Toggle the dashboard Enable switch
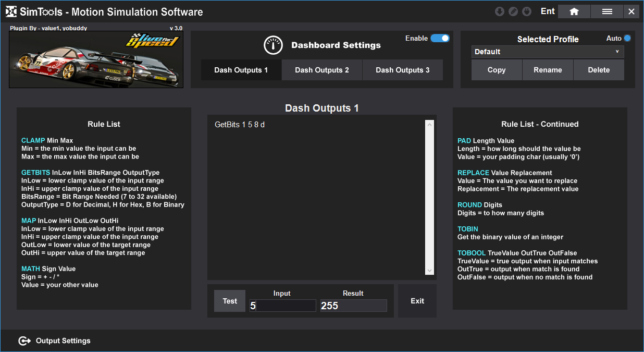Viewport: 644px width, 352px height. click(440, 38)
